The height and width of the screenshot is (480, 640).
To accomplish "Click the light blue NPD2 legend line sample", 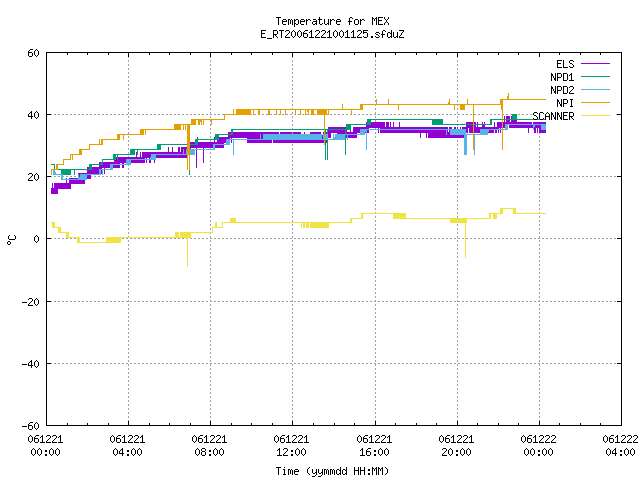I will click(596, 89).
